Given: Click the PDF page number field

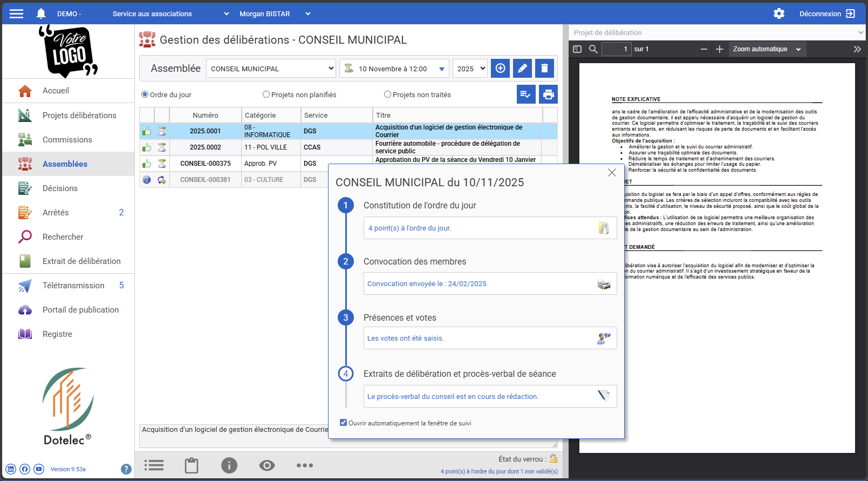Looking at the screenshot, I should point(616,49).
